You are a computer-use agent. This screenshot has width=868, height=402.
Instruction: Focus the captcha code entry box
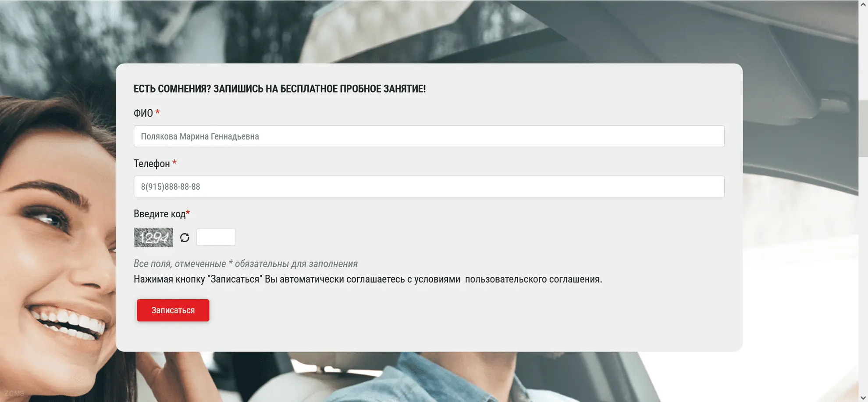click(x=216, y=237)
